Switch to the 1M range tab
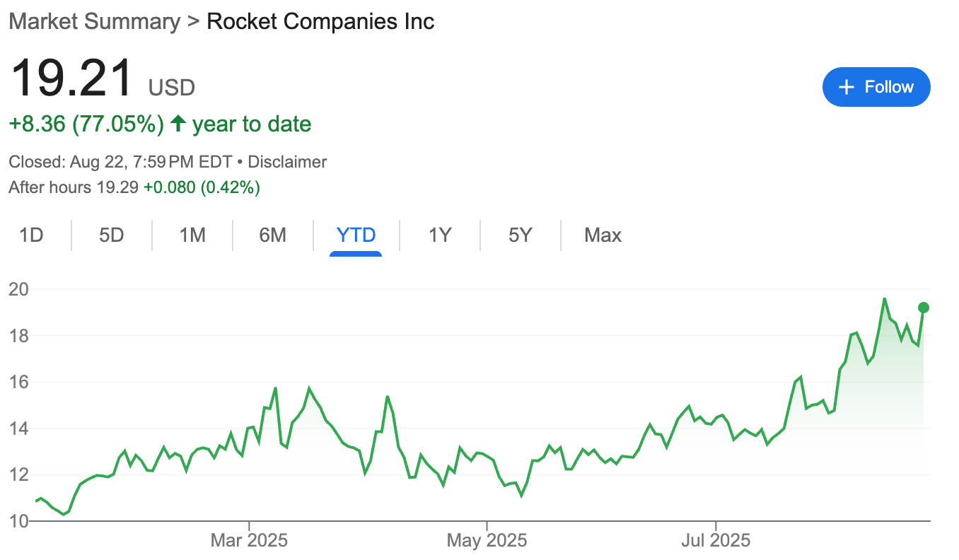The image size is (959, 560). 192,235
